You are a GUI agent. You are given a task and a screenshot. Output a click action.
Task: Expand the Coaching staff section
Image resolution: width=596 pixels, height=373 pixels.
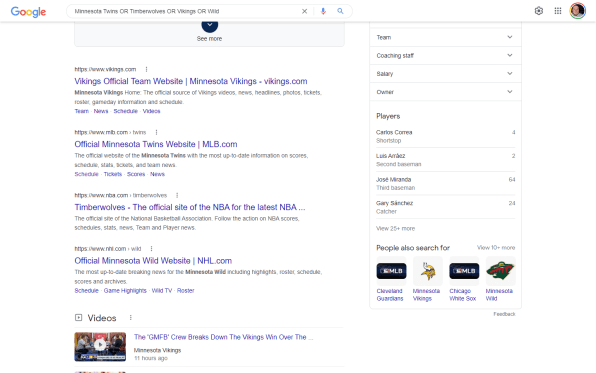pyautogui.click(x=445, y=56)
